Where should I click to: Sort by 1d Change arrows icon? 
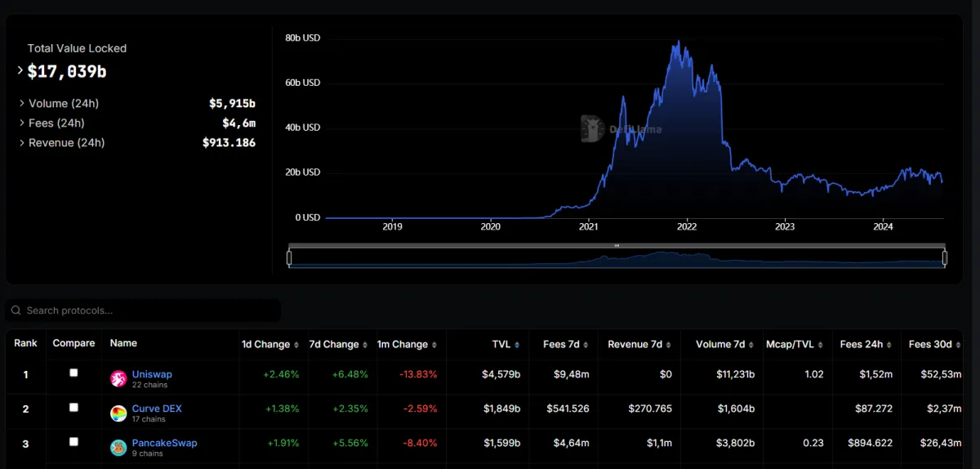pyautogui.click(x=297, y=345)
